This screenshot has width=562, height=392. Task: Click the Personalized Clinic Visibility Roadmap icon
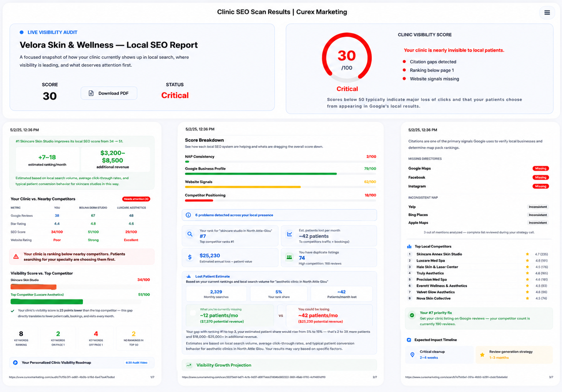(x=15, y=363)
